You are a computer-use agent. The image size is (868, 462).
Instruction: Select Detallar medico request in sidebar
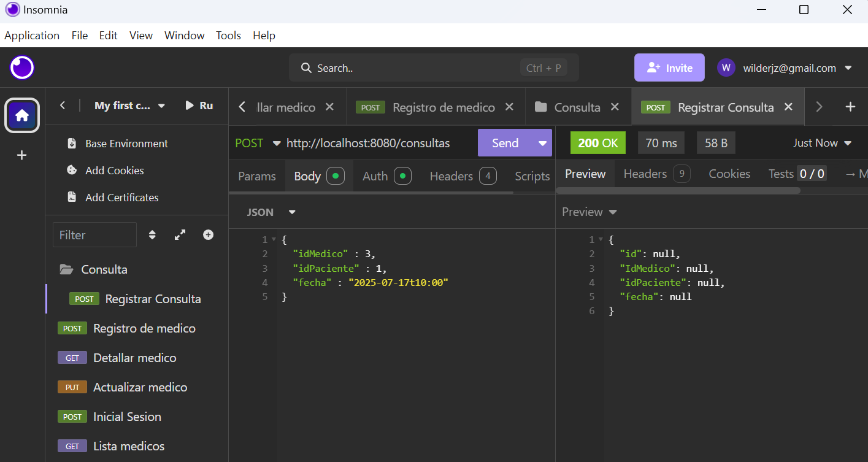[x=137, y=358]
